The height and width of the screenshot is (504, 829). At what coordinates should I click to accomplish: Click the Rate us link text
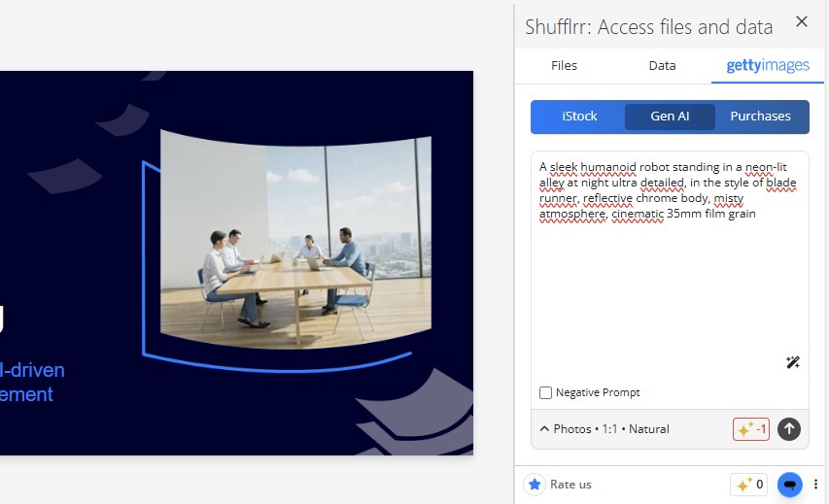click(570, 485)
